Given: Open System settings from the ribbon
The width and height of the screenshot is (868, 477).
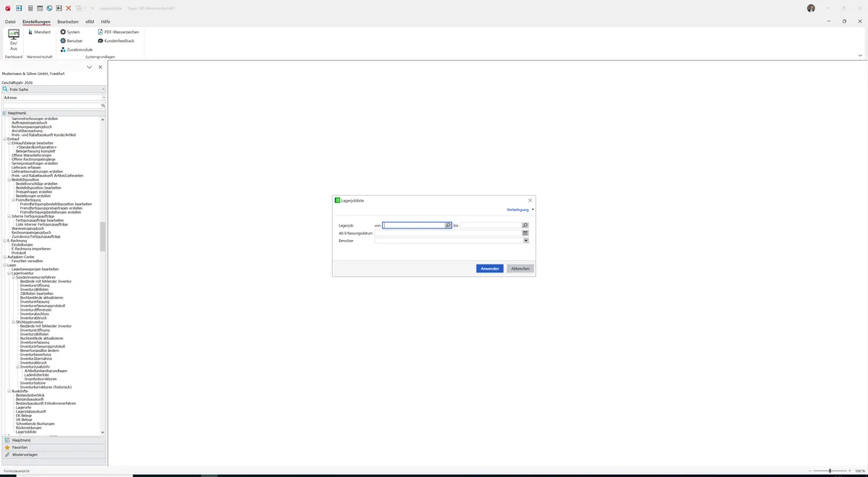Looking at the screenshot, I should click(x=70, y=32).
